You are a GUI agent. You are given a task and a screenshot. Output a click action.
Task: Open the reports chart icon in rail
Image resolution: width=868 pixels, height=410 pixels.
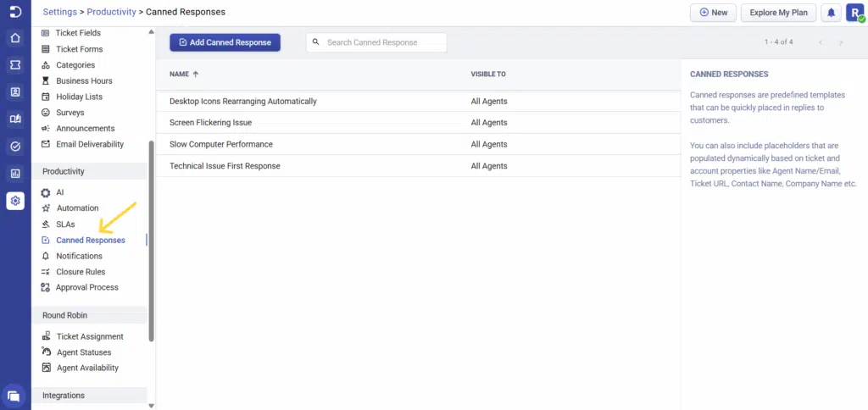click(15, 174)
